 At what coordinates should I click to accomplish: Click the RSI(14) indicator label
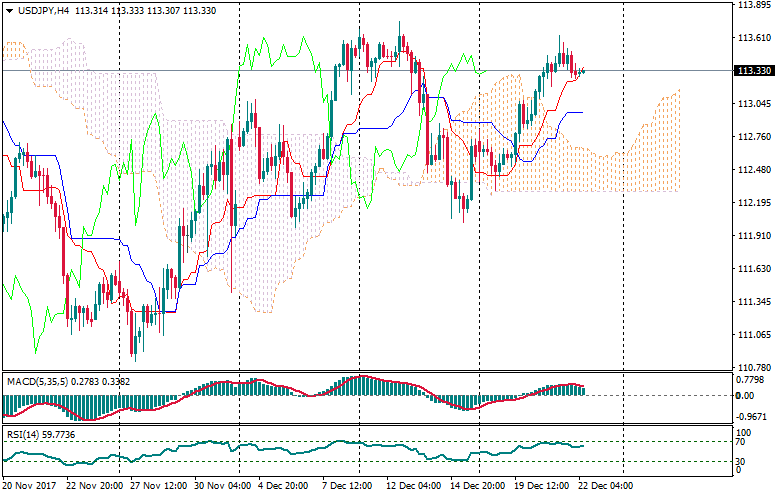[x=24, y=435]
